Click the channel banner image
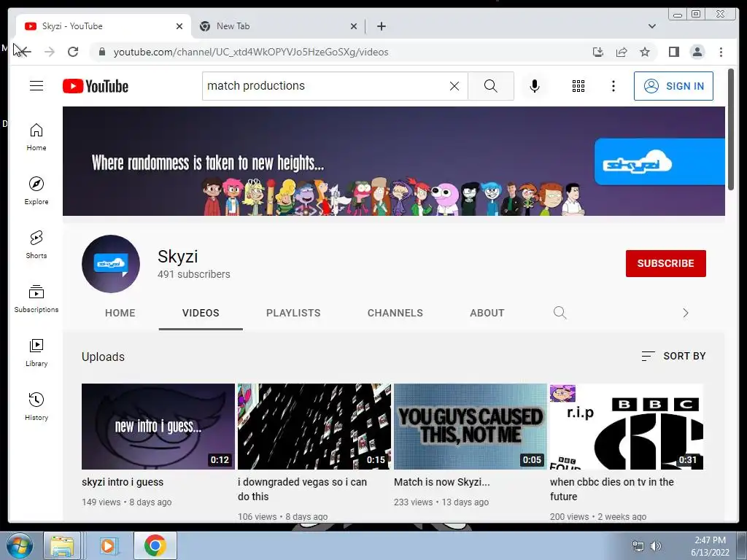This screenshot has height=560, width=747. (393, 161)
